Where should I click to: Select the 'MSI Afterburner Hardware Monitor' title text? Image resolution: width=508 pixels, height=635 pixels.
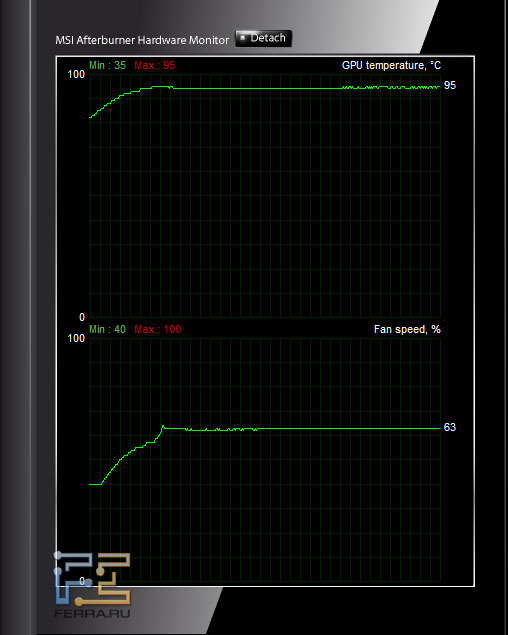click(x=142, y=40)
